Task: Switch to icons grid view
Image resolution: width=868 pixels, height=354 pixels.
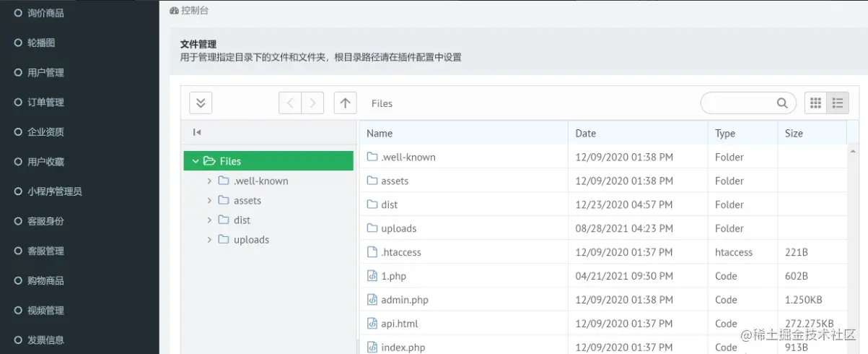Action: [x=816, y=103]
